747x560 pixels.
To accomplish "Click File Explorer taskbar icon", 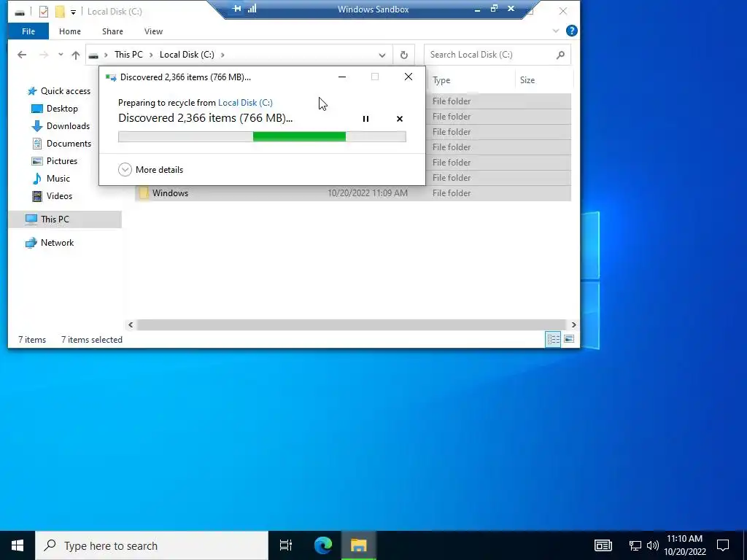I will click(x=359, y=545).
